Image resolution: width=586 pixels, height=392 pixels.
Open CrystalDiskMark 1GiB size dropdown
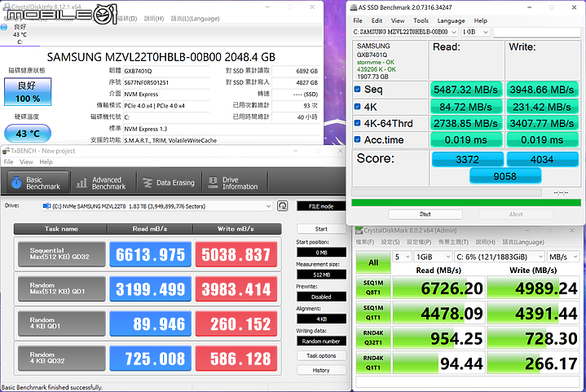[x=433, y=257]
